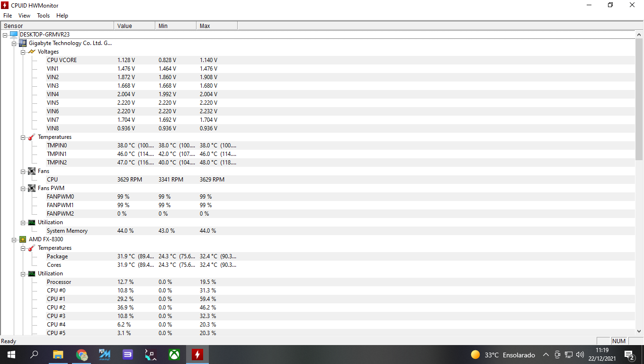Select the FANPWM2 row

point(317,214)
